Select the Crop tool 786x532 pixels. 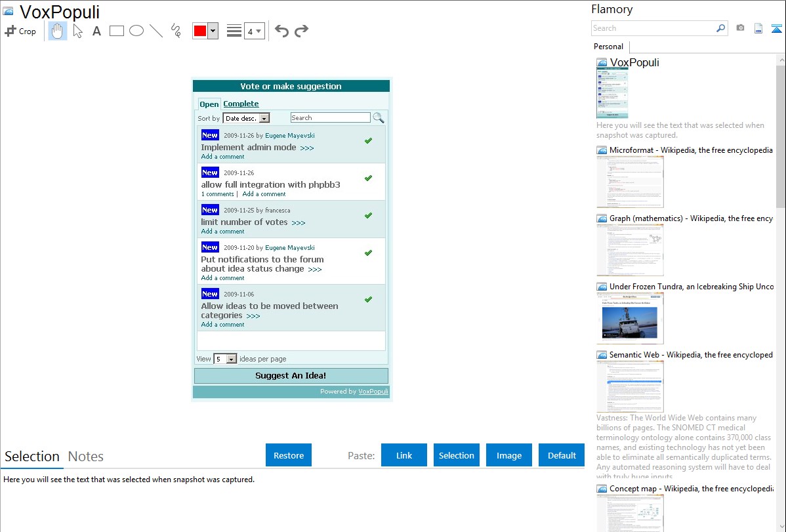pos(20,31)
